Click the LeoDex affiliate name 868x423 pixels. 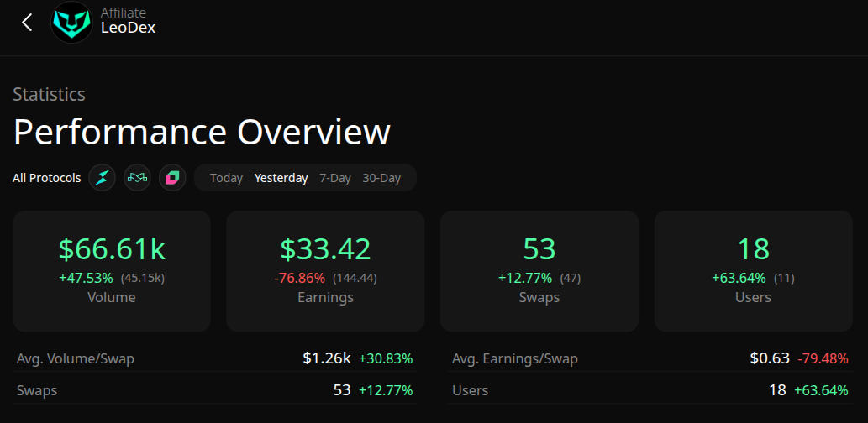click(x=128, y=28)
